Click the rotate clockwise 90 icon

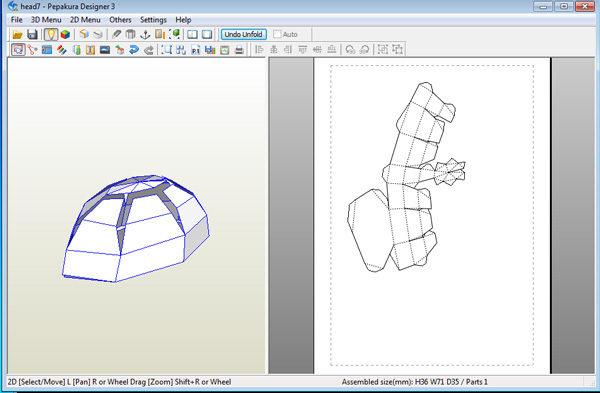pos(365,49)
